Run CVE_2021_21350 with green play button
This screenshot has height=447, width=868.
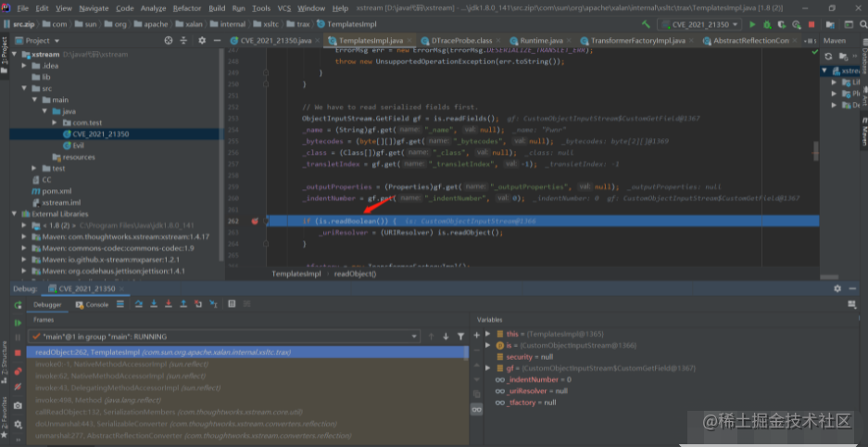(x=752, y=24)
